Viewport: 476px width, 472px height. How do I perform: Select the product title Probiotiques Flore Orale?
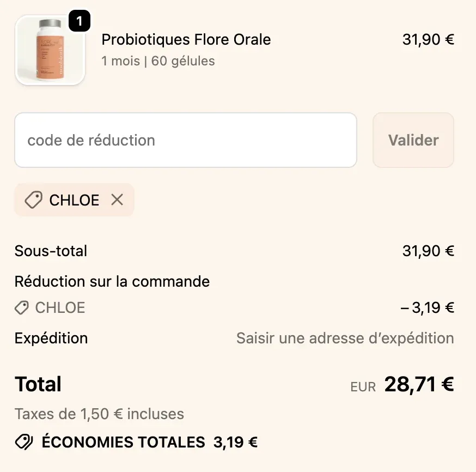pos(186,39)
